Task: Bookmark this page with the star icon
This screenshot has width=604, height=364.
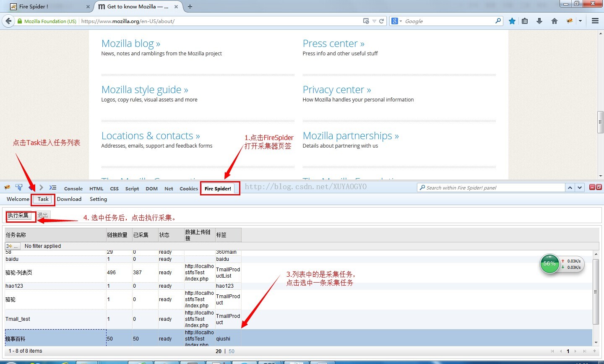Action: pyautogui.click(x=512, y=21)
